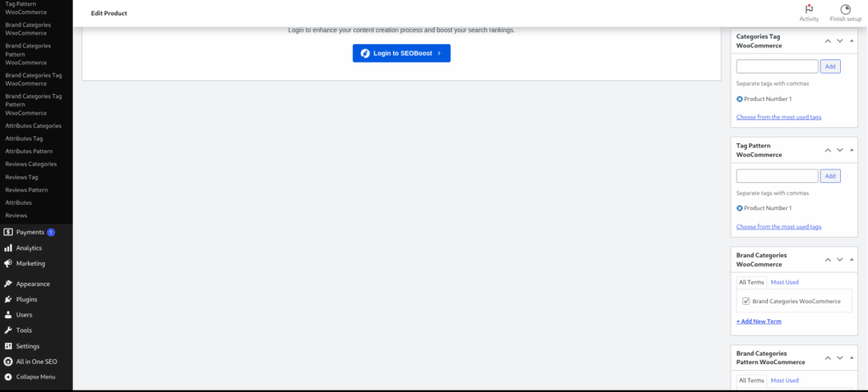Select All Terms tab in Brand Categories Pattern
The image size is (868, 392).
click(752, 380)
